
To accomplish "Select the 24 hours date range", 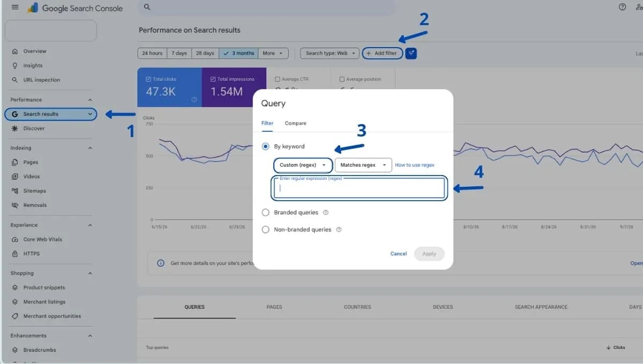I will (x=152, y=53).
